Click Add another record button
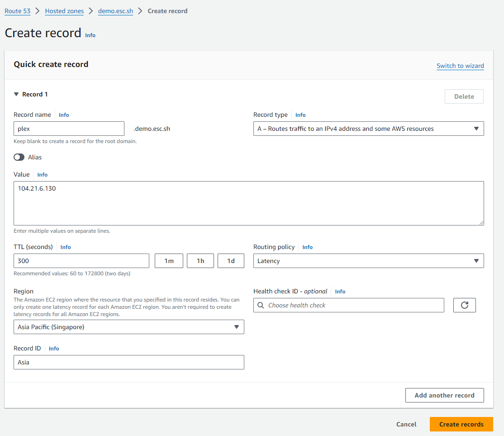Image resolution: width=504 pixels, height=436 pixels. coord(444,395)
